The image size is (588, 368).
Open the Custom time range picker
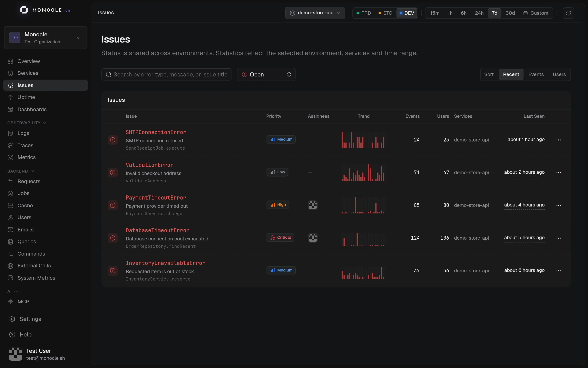point(536,13)
